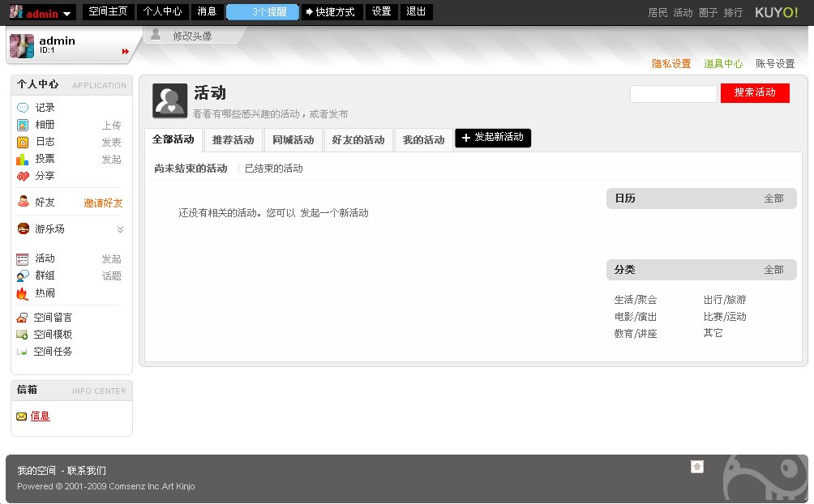This screenshot has width=814, height=504.
Task: Click the 投票 bar chart icon
Action: pyautogui.click(x=23, y=160)
